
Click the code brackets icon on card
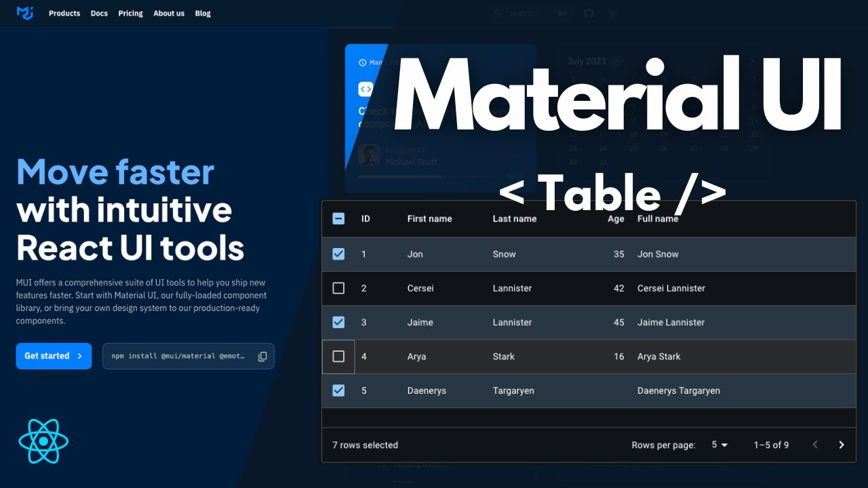click(366, 89)
